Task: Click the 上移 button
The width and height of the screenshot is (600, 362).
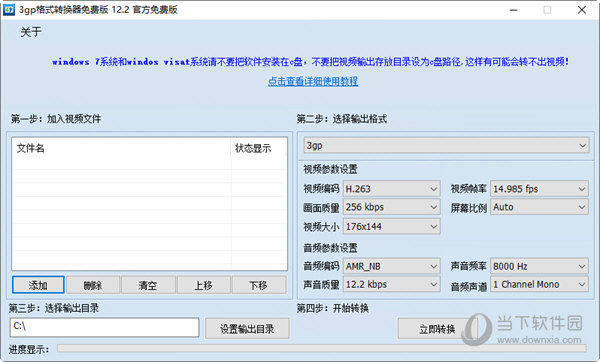Action: 203,285
